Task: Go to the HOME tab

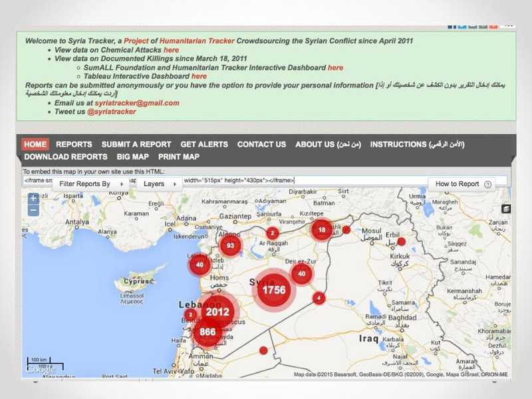Action: [35, 144]
